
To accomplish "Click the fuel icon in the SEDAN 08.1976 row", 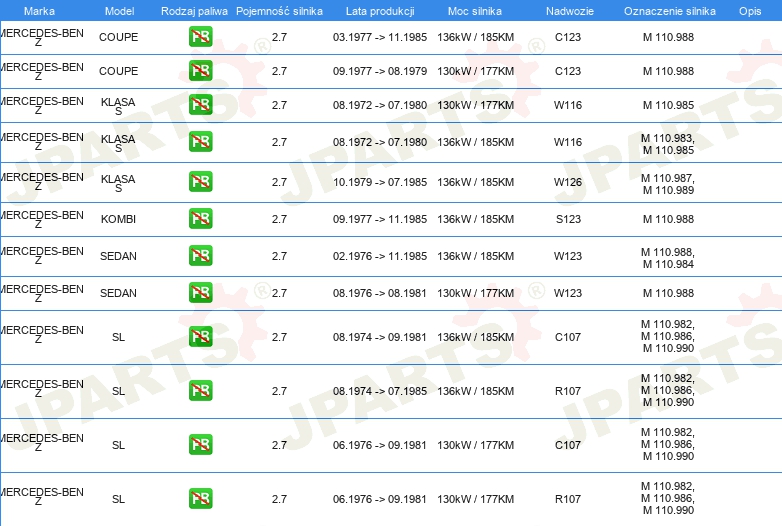I will click(200, 293).
